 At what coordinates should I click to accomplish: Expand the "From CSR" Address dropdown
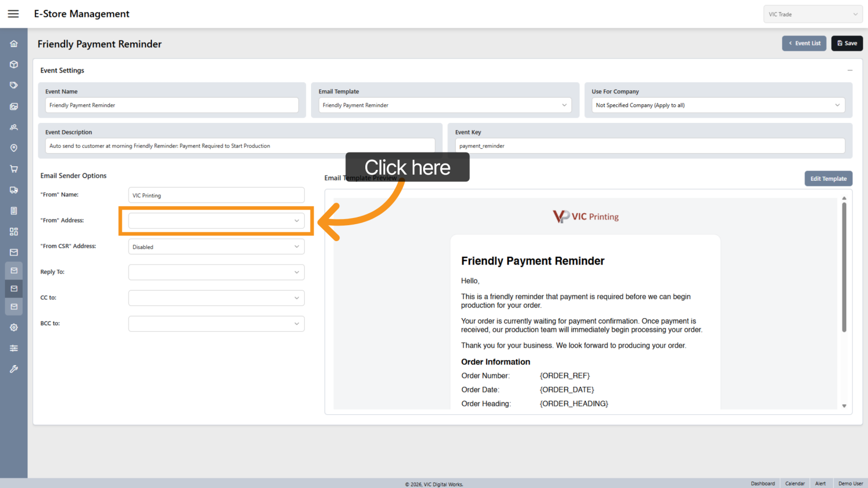tap(216, 247)
